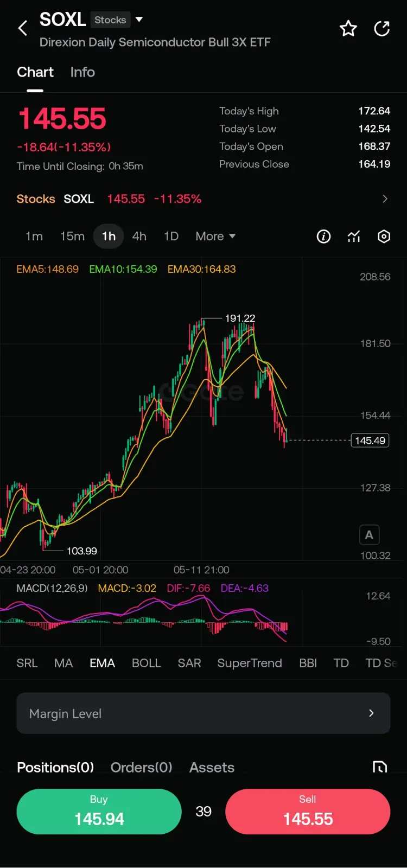Tap the DEA:-4.63 value
Screen dimensions: 407x868
click(245, 588)
